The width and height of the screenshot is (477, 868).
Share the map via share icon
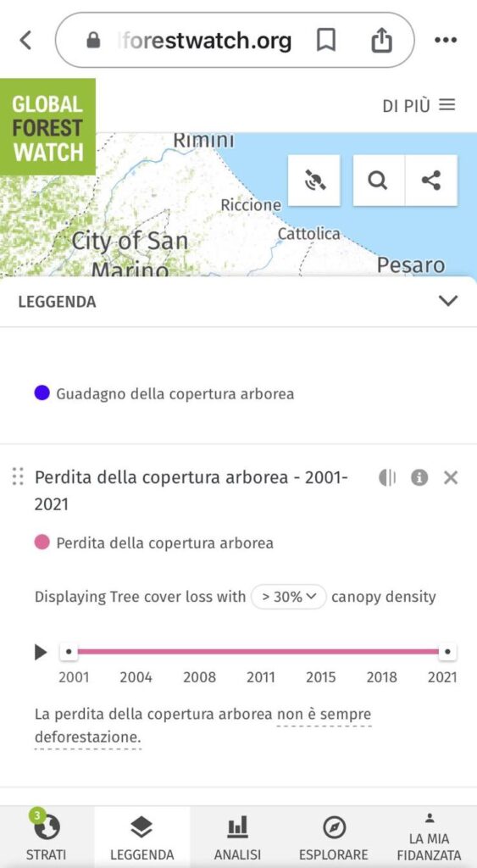point(431,181)
